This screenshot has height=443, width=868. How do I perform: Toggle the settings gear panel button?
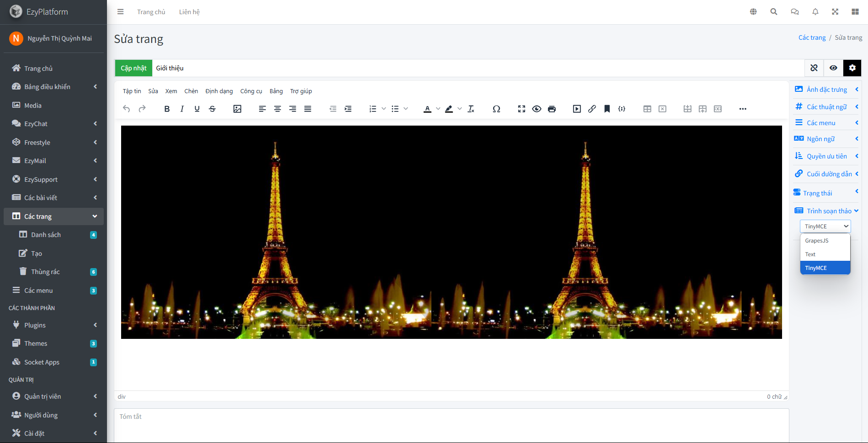(x=852, y=68)
